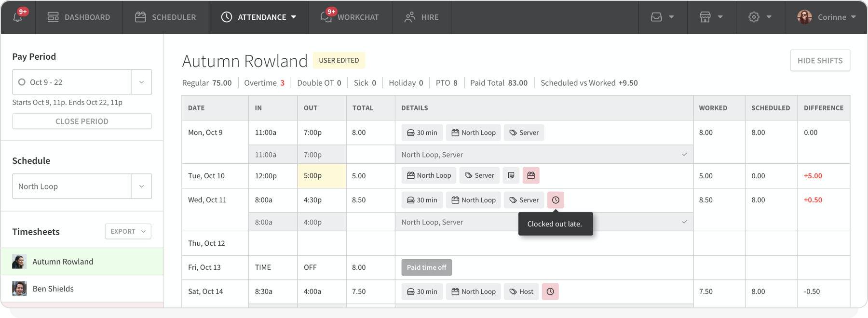
Task: Click the Close Period button
Action: coord(82,121)
